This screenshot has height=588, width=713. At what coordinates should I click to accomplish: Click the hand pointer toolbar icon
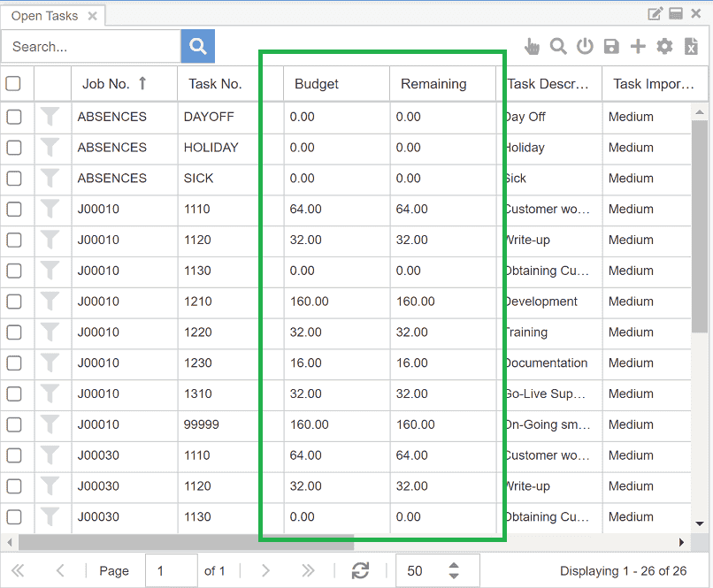pyautogui.click(x=532, y=46)
